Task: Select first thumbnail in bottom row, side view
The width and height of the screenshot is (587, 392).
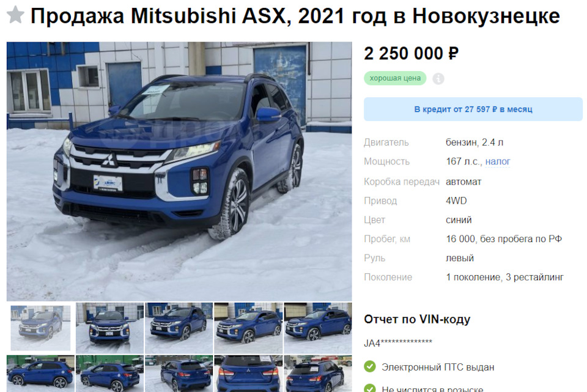Action: click(40, 374)
